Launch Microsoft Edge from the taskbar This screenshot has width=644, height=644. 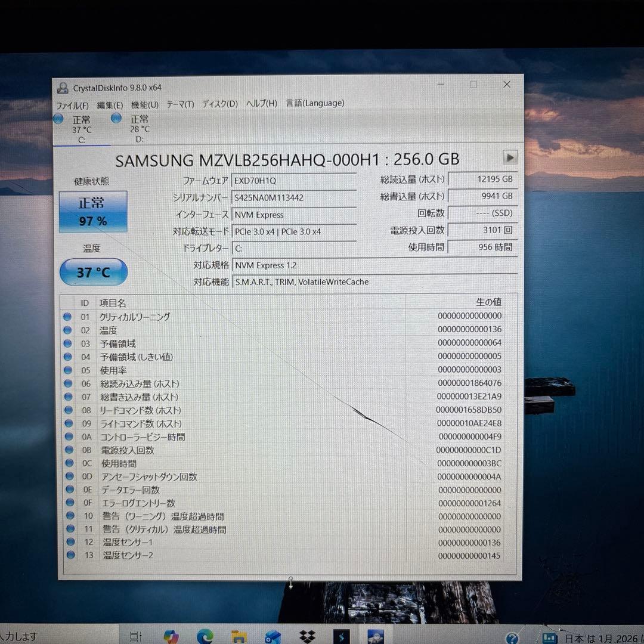tap(205, 637)
